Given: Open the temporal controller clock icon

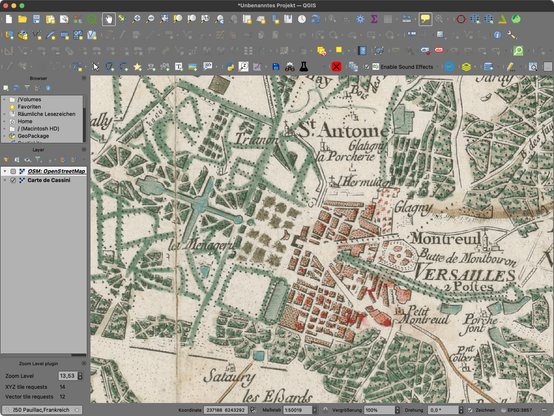Looking at the screenshot, I should (x=302, y=19).
